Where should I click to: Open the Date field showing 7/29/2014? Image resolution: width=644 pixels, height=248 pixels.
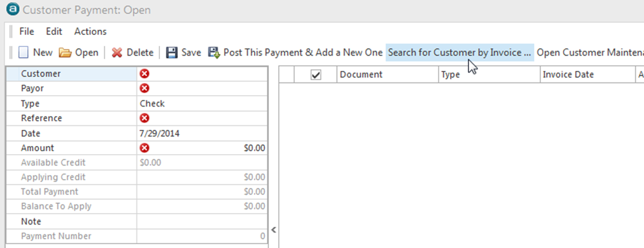point(201,133)
